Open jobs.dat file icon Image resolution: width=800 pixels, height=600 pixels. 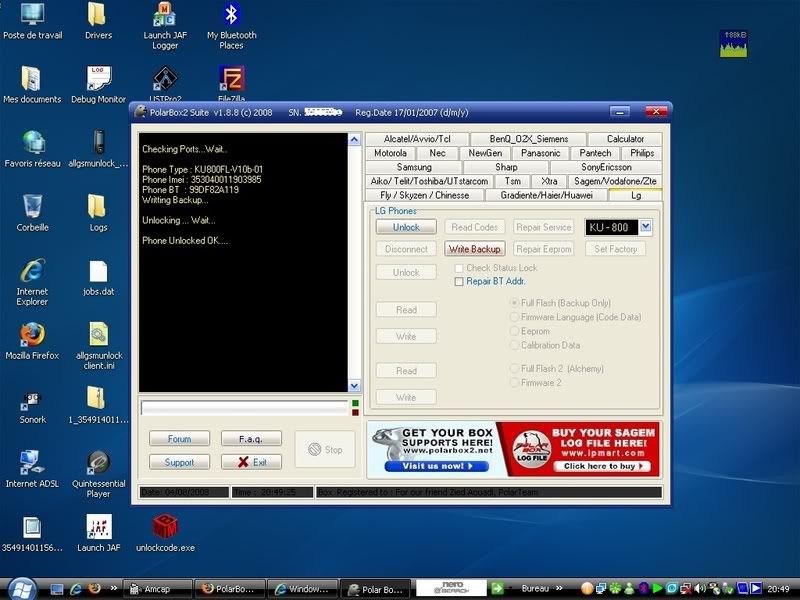98,278
